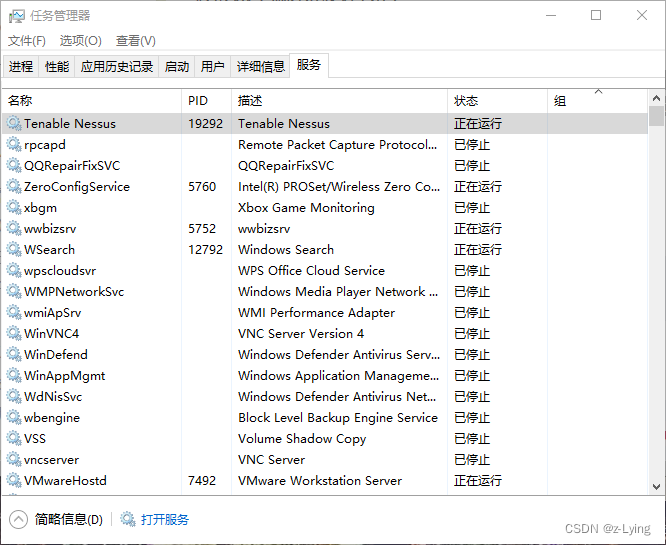Open the 查看(V) menu
This screenshot has height=545, width=666.
pos(136,41)
